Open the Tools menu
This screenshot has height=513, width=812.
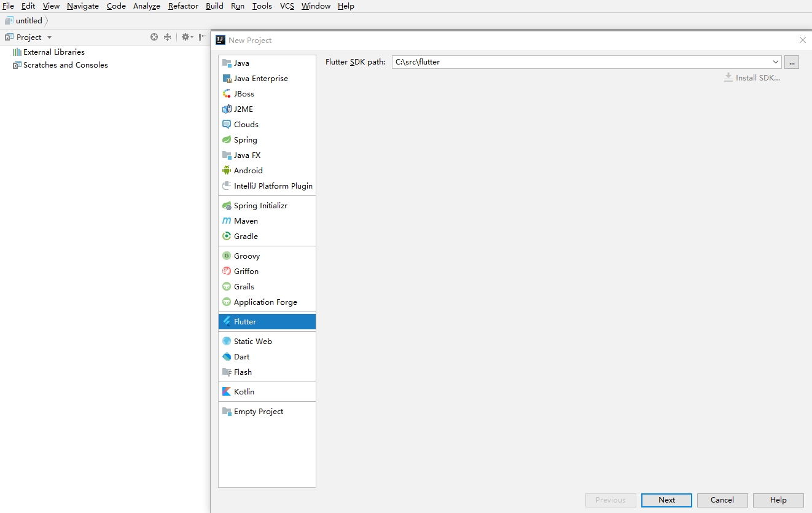tap(262, 6)
